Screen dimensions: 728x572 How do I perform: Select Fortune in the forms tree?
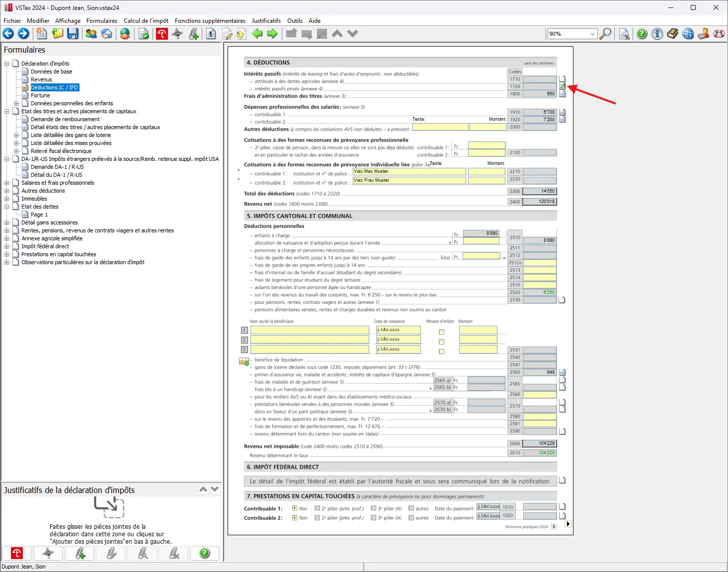click(x=40, y=95)
